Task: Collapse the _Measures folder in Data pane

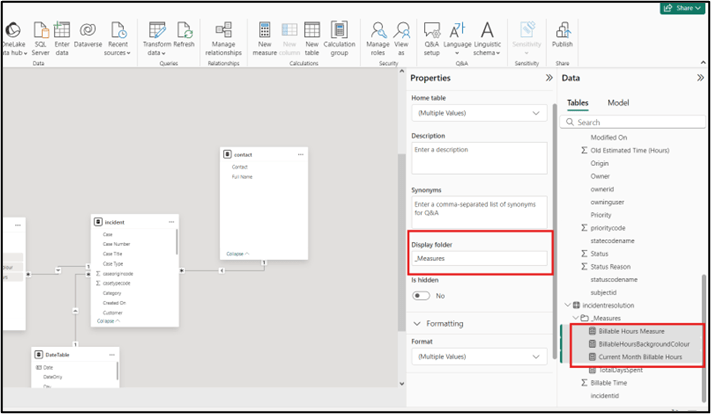Action: pyautogui.click(x=579, y=317)
